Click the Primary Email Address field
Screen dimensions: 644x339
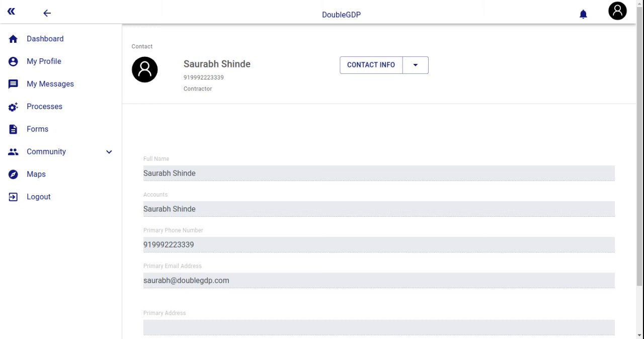(378, 280)
